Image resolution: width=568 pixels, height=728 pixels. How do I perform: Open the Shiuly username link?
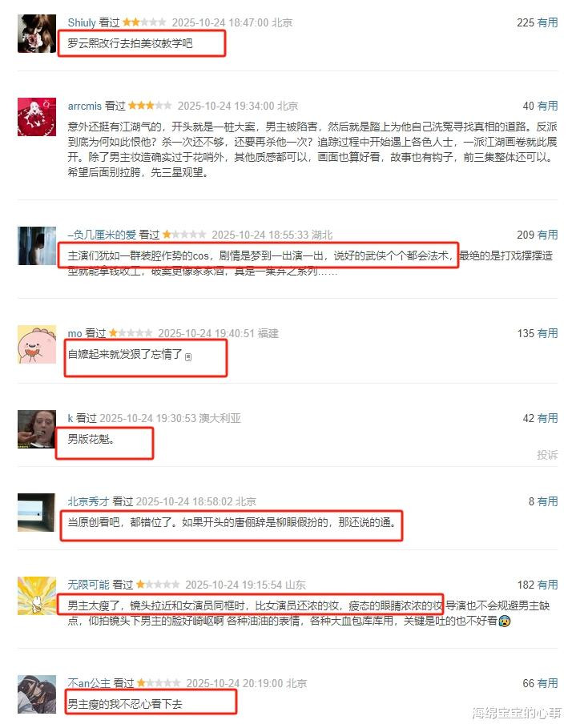(82, 22)
